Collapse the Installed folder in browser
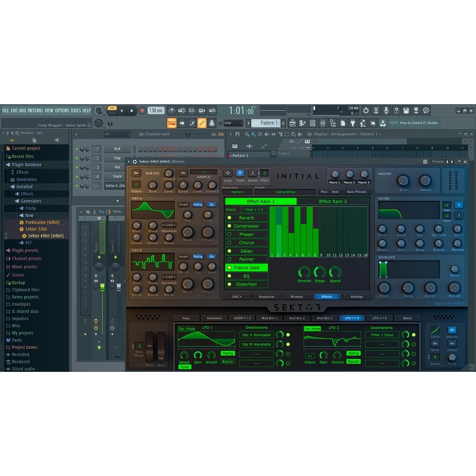The width and height of the screenshot is (476, 476). (x=24, y=187)
